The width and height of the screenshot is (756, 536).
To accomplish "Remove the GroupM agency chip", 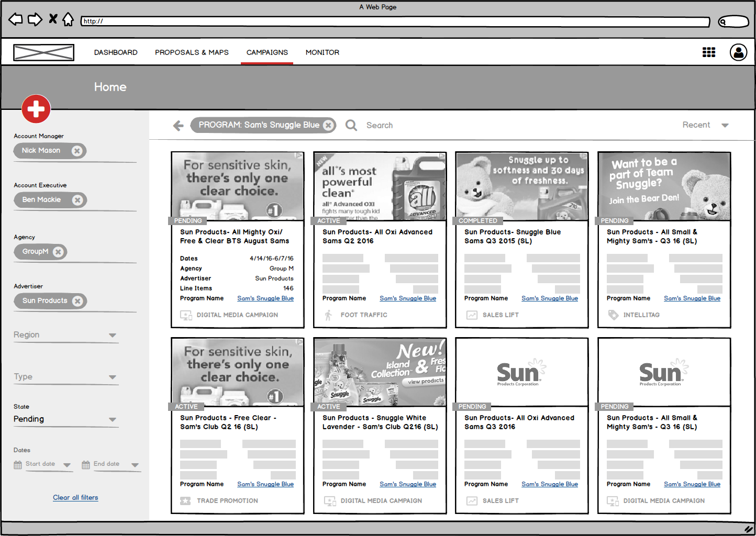I will click(58, 252).
